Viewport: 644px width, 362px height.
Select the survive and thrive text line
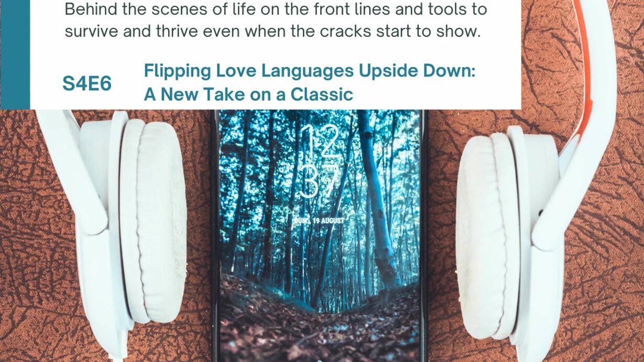point(272,30)
